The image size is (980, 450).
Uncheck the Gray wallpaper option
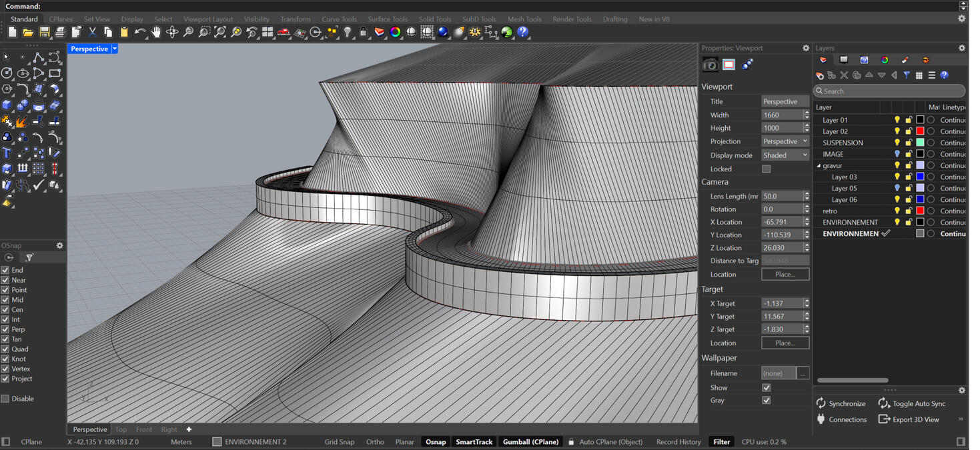[x=766, y=400]
